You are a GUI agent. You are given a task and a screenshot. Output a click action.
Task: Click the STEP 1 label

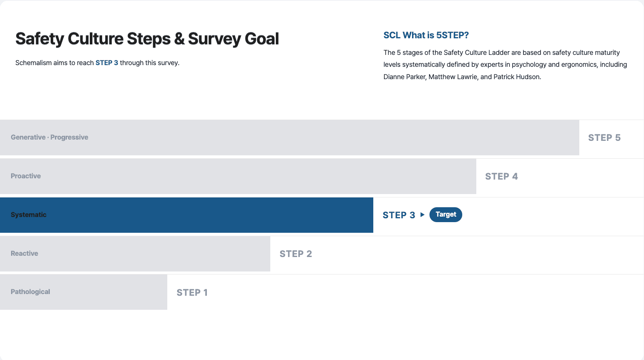point(192,292)
